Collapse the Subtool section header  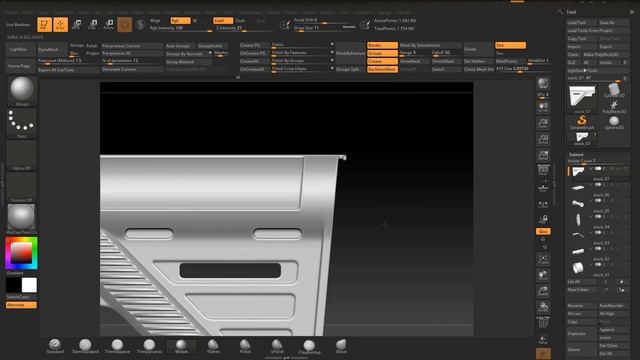[x=576, y=155]
